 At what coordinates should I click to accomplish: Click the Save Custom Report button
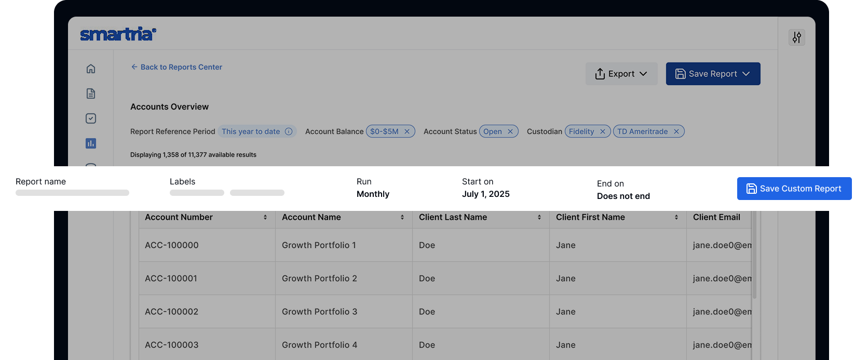[794, 189]
